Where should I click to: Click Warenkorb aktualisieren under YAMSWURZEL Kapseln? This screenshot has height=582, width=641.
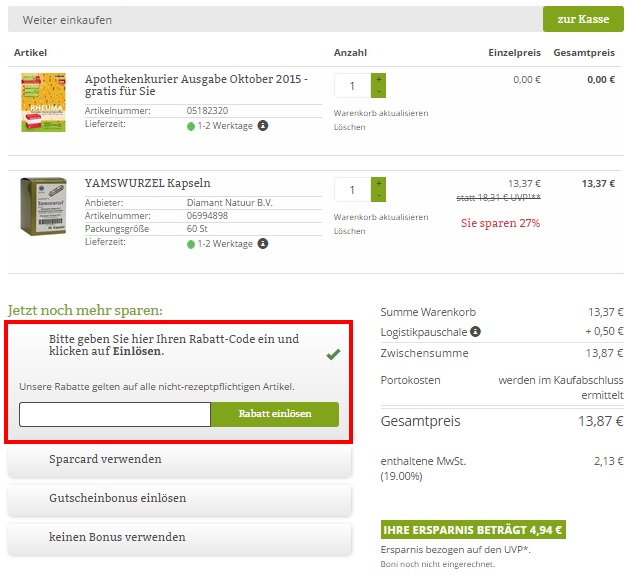tap(381, 217)
